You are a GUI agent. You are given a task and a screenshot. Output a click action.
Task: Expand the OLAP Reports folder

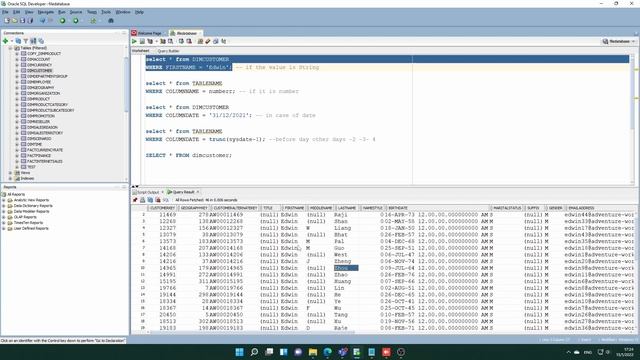click(x=4, y=217)
